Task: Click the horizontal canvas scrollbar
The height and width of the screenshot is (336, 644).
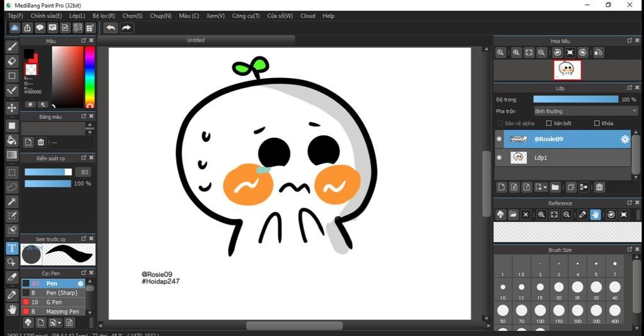Action: pyautogui.click(x=294, y=326)
